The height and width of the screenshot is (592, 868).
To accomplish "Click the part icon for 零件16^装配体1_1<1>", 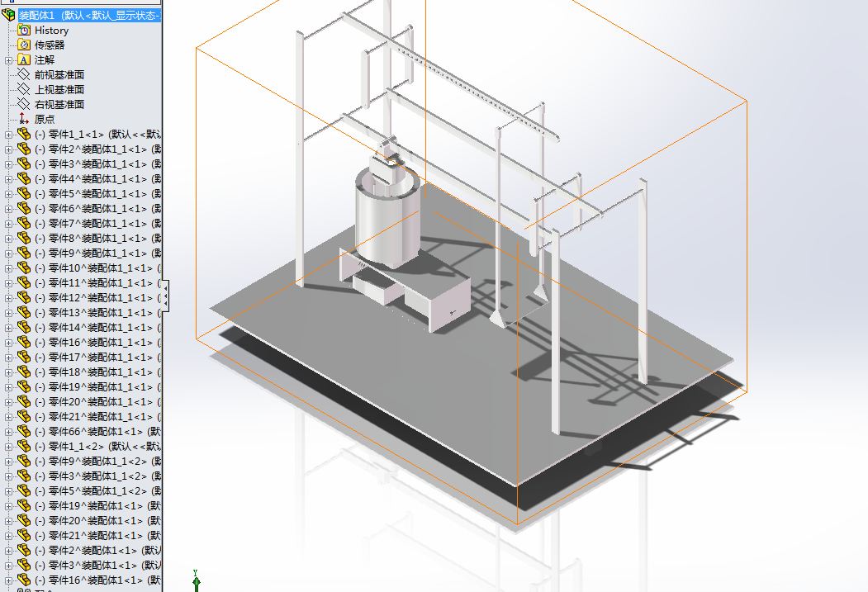I will (x=24, y=343).
